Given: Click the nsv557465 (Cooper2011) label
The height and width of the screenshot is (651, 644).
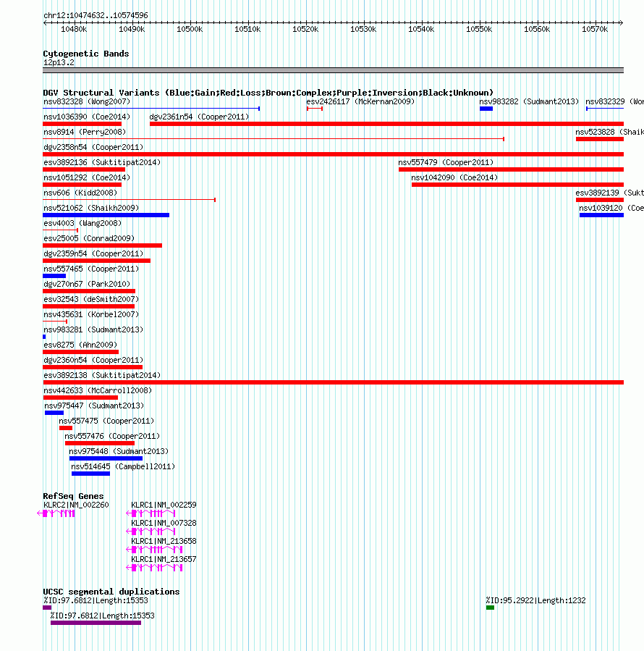Looking at the screenshot, I should click(x=91, y=269).
